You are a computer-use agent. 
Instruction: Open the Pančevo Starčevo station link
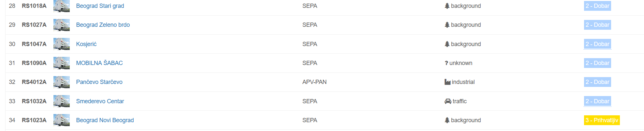pos(99,82)
